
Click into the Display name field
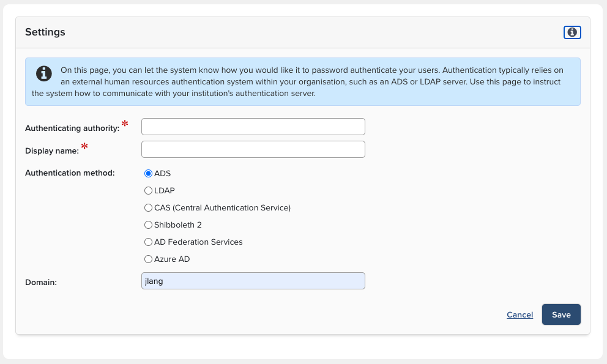[x=253, y=149]
